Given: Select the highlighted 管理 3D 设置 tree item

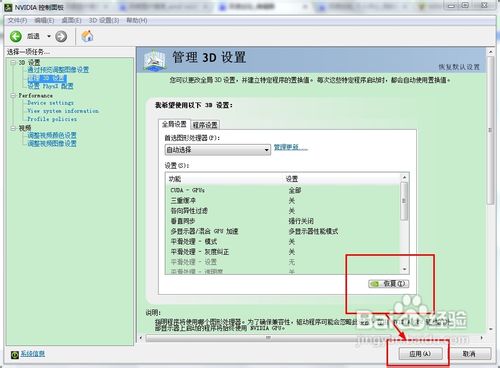Looking at the screenshot, I should click(47, 78).
